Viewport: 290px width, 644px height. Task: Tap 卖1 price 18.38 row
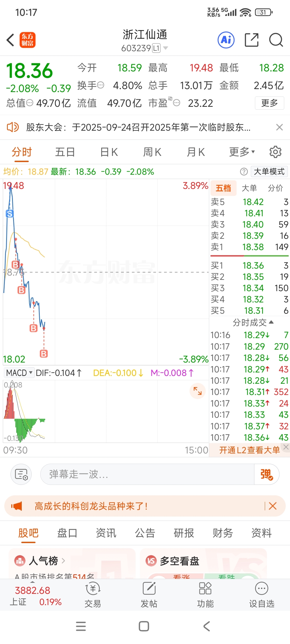[249, 247]
